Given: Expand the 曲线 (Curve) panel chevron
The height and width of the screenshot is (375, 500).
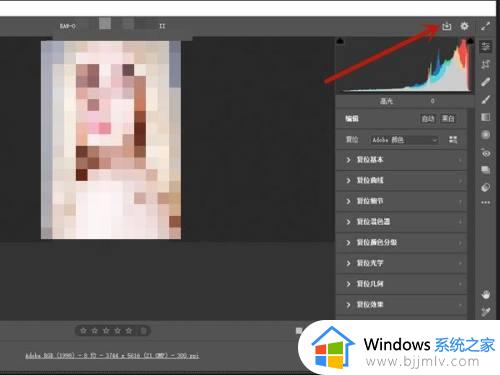Looking at the screenshot, I should coord(348,181).
